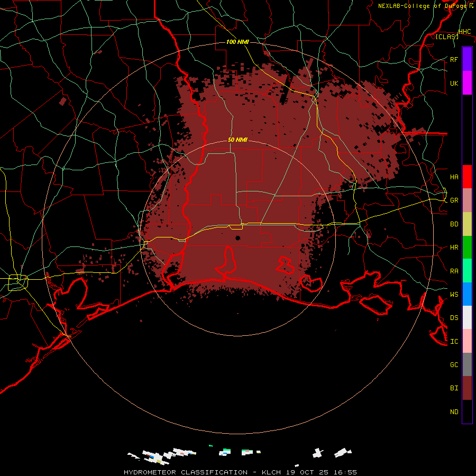Click the HHC product code text
Viewport: 476px width, 476px height.
pyautogui.click(x=464, y=32)
